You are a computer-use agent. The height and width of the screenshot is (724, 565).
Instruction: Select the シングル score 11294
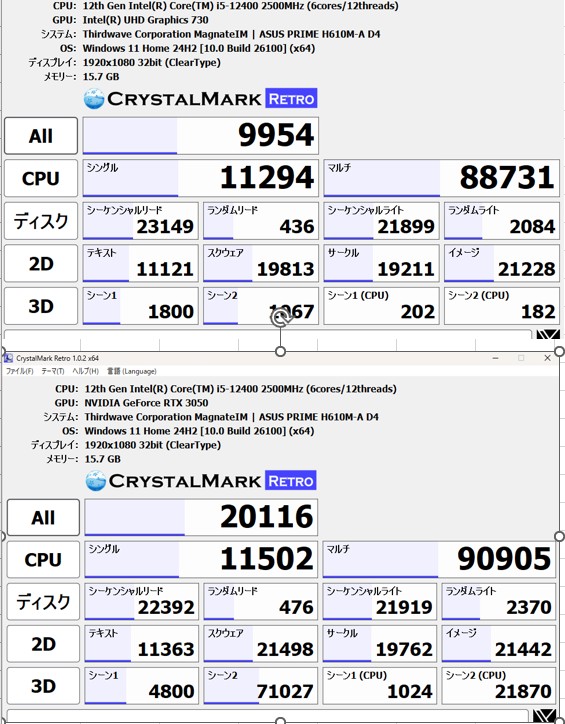pos(201,178)
